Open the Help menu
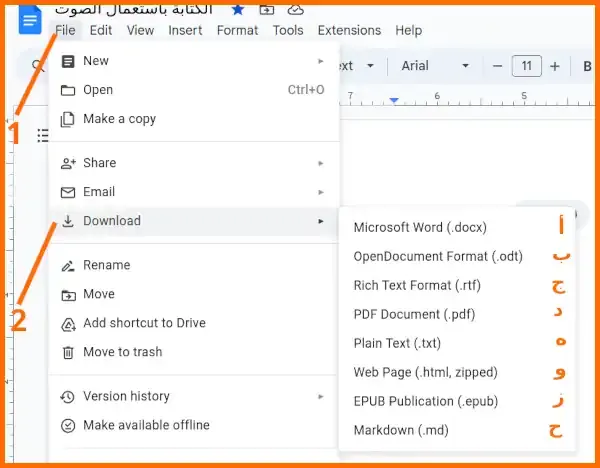600x468 pixels. tap(408, 30)
